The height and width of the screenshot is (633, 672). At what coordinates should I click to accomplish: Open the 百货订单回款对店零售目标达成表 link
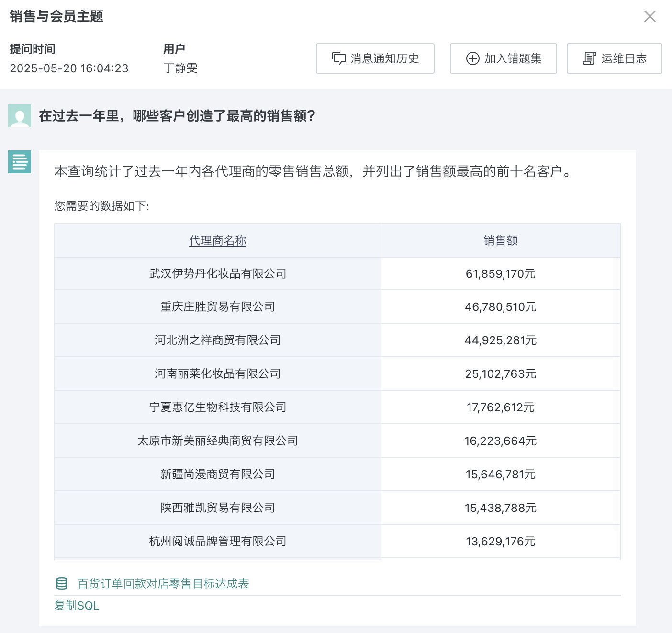pyautogui.click(x=163, y=584)
